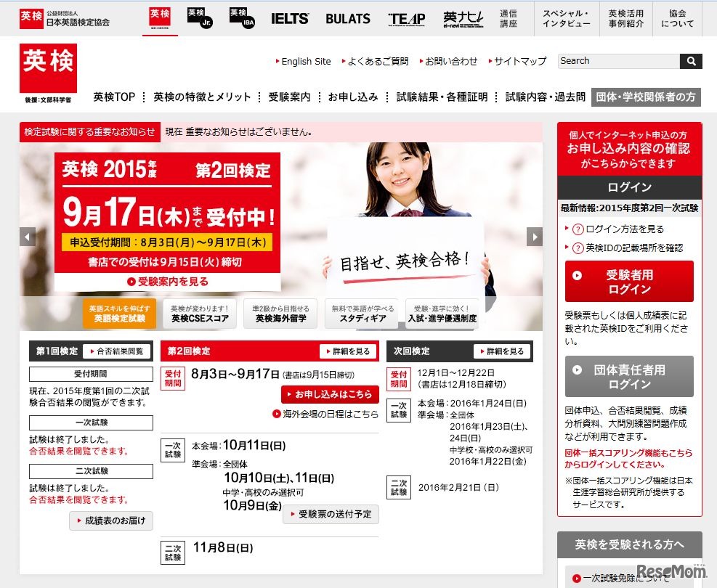Open 英検IDの記載場所を確認 link

click(634, 248)
